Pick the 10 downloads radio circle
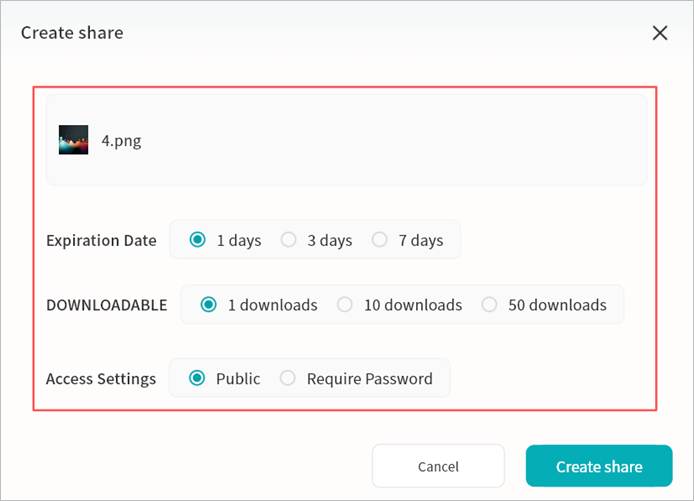 (345, 305)
